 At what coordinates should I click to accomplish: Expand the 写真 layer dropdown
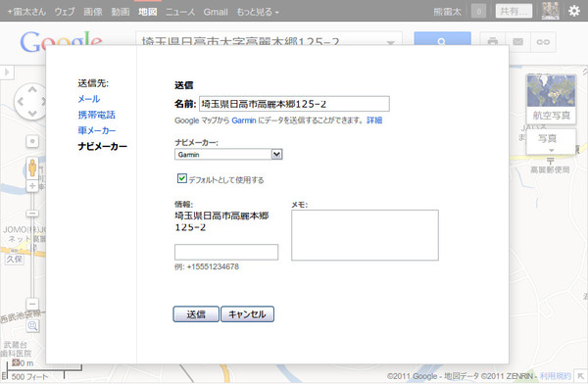(551, 141)
